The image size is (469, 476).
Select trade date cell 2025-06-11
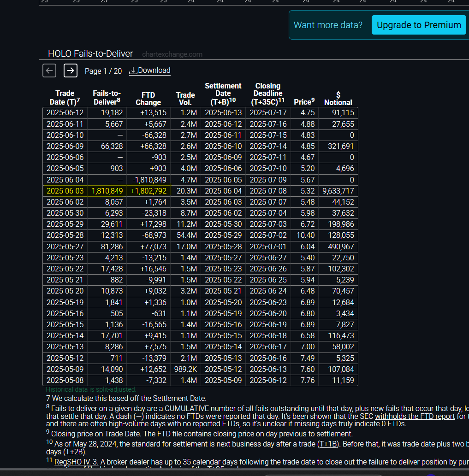coord(65,124)
